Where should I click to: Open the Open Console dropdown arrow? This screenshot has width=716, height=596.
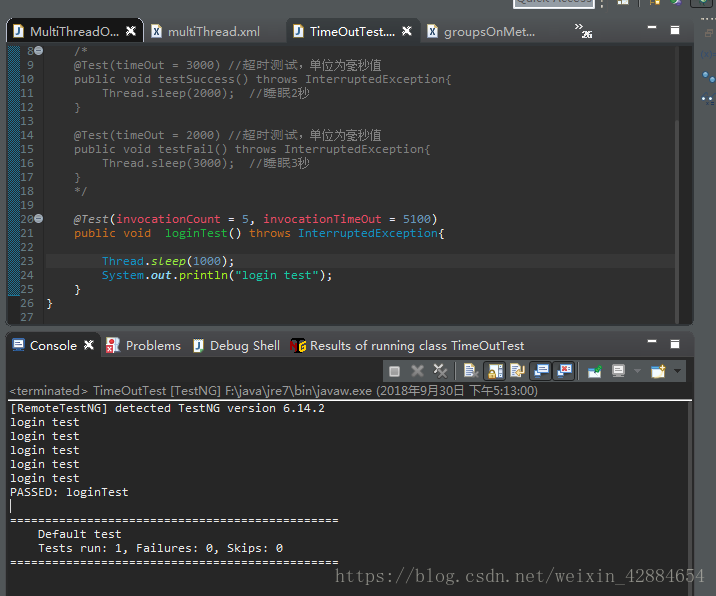677,371
